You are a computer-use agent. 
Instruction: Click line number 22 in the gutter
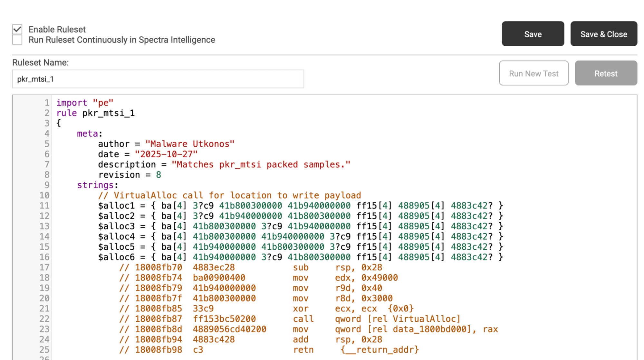(x=45, y=318)
